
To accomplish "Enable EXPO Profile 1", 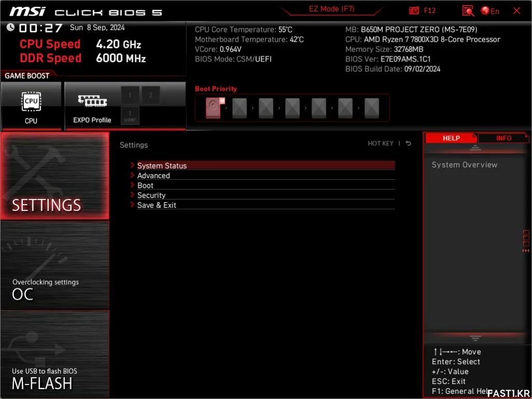I will pyautogui.click(x=130, y=95).
